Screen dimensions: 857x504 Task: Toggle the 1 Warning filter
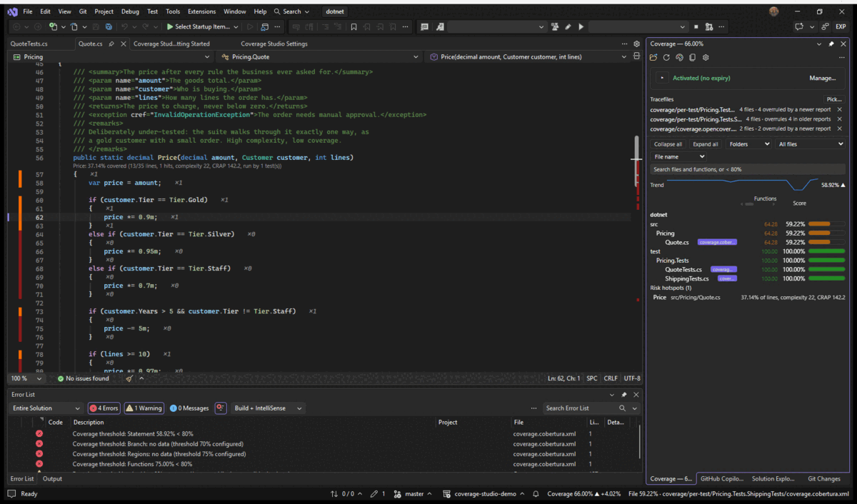click(x=144, y=408)
